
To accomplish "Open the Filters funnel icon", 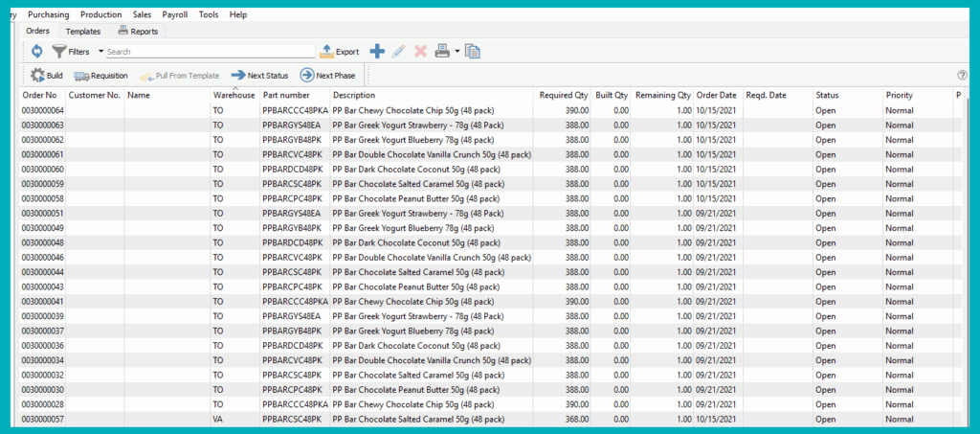I will click(x=58, y=52).
